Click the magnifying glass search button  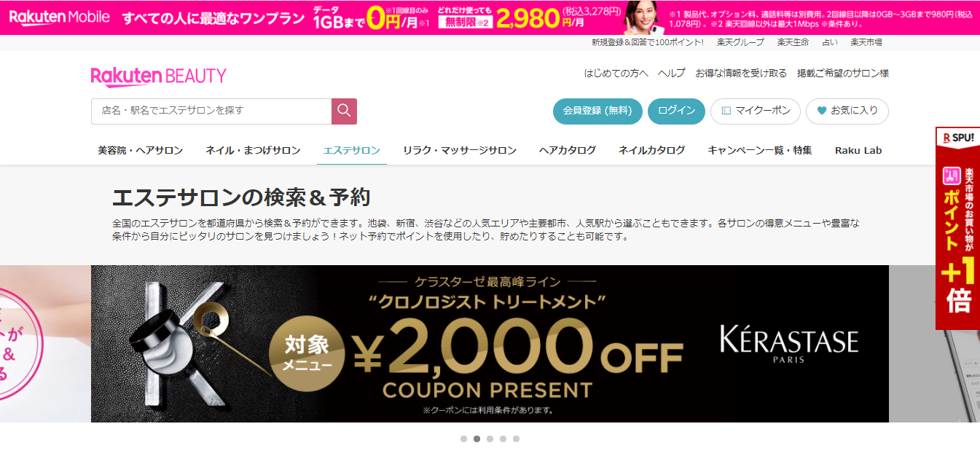344,111
